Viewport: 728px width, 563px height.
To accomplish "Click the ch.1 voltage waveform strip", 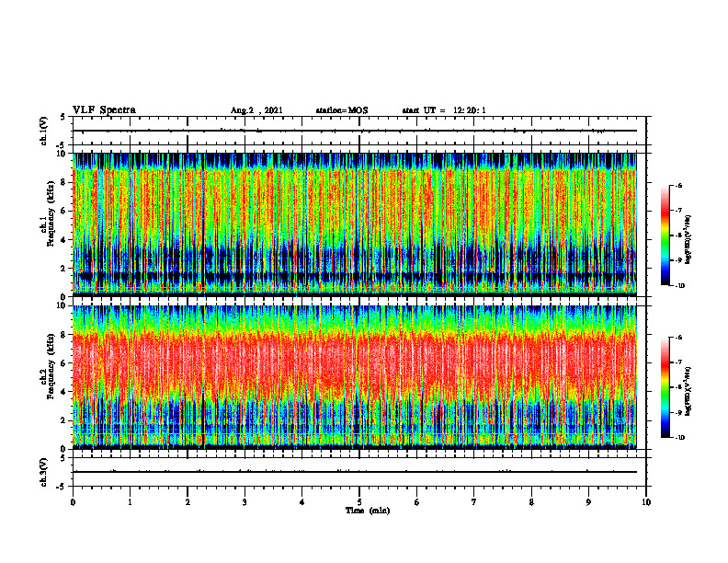I will pos(359,131).
